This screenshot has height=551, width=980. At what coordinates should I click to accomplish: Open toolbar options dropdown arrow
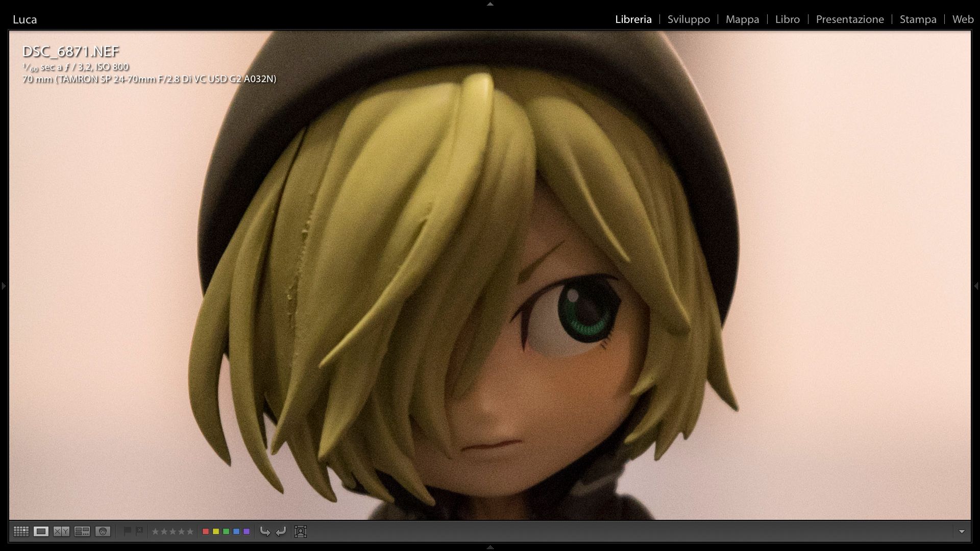coord(962,532)
